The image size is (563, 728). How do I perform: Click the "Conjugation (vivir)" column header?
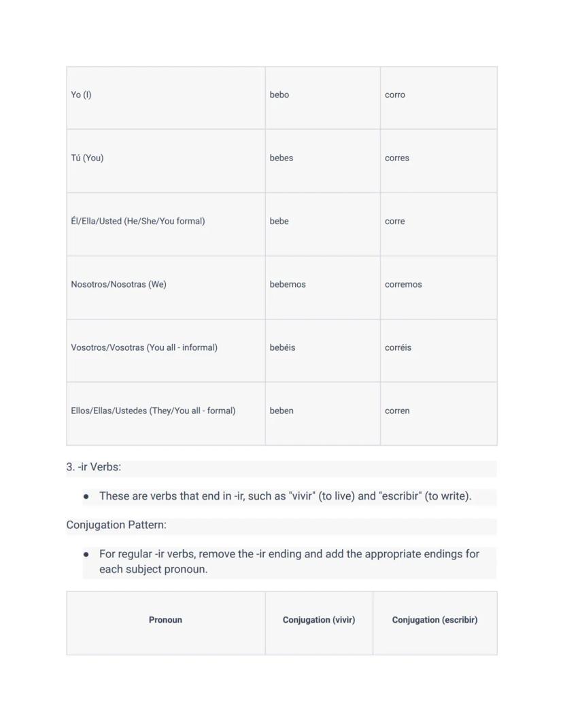319,620
